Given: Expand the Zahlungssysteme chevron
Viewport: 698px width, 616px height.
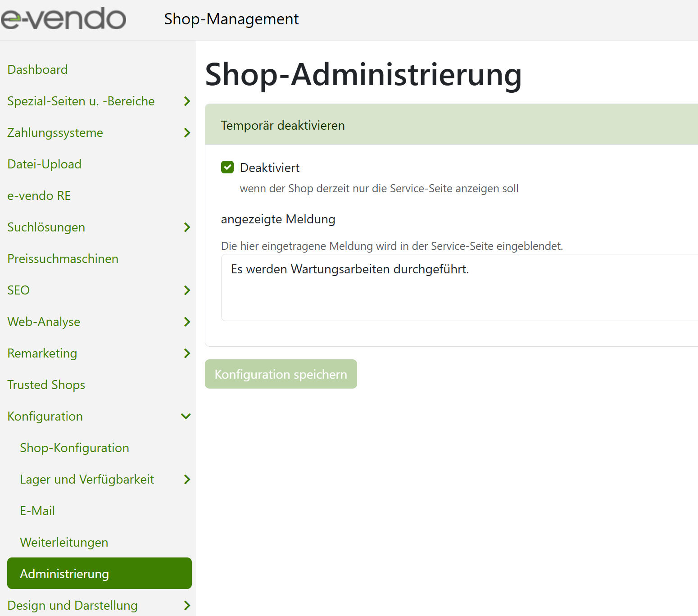Looking at the screenshot, I should pyautogui.click(x=187, y=133).
